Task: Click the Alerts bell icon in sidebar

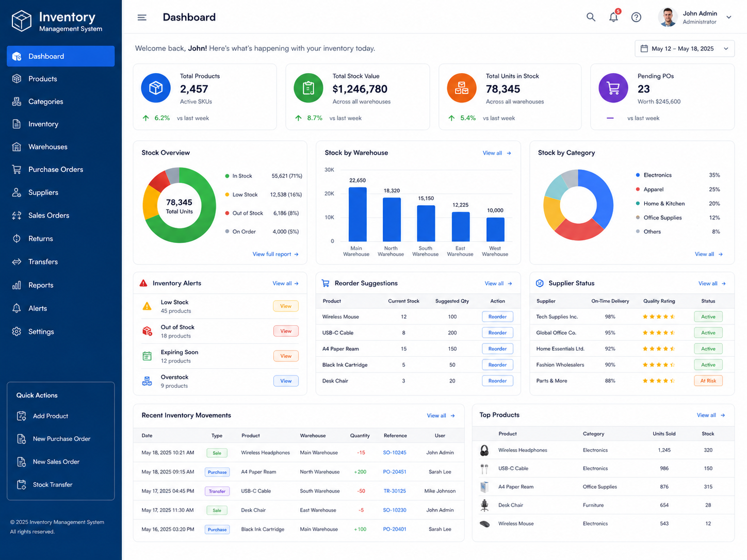Action: (x=17, y=308)
